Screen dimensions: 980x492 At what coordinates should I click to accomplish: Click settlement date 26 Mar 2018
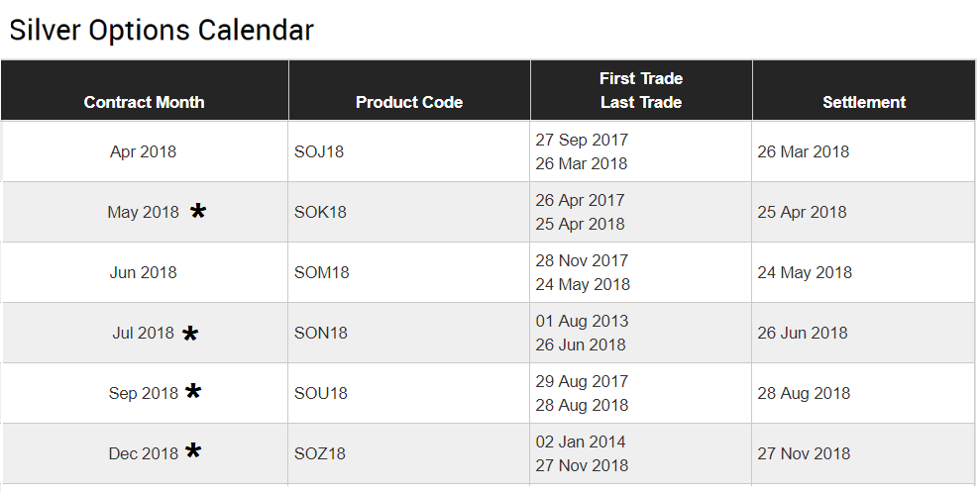(804, 151)
